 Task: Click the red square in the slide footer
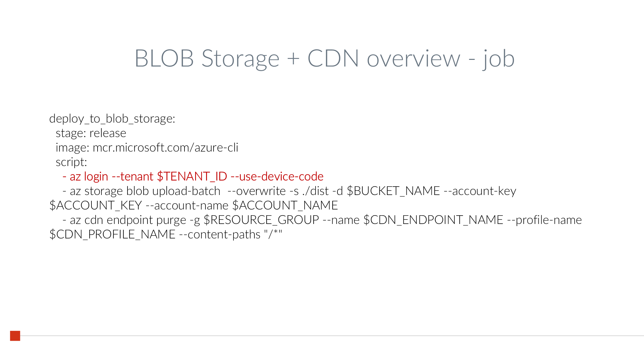[15, 336]
